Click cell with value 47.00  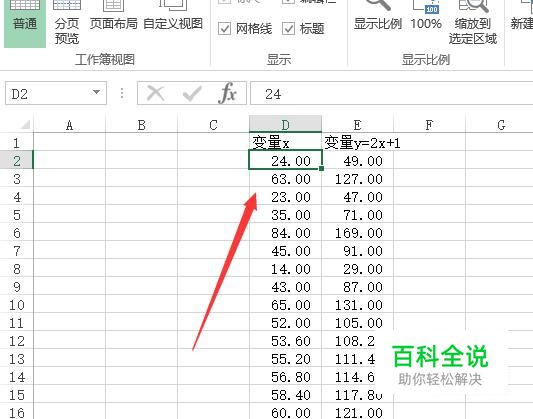pos(357,196)
